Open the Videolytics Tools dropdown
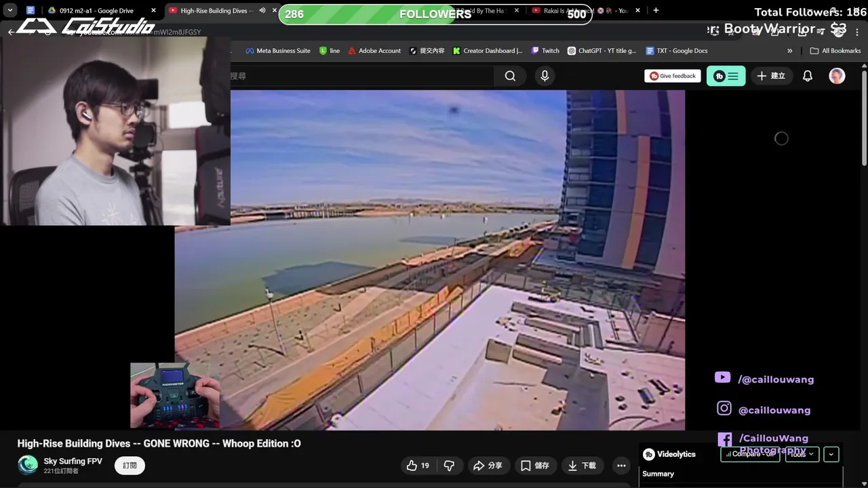This screenshot has height=488, width=868. pyautogui.click(x=802, y=454)
